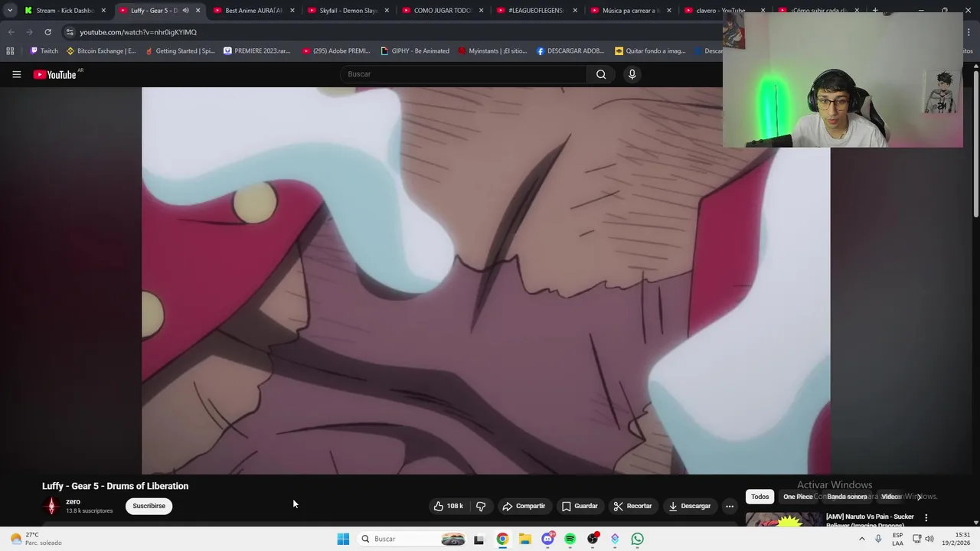
Task: Open the taskbar microphone tray icon
Action: coord(878,539)
